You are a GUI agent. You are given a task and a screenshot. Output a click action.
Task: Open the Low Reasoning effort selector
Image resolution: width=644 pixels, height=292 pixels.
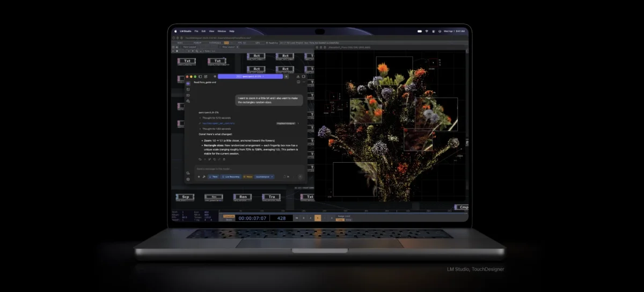tap(231, 177)
